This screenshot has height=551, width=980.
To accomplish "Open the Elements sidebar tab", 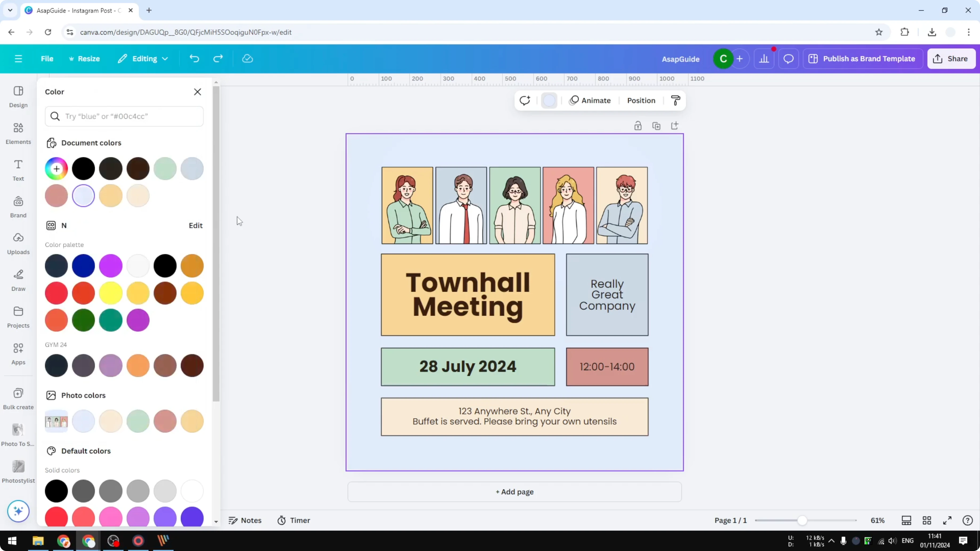I will [x=18, y=133].
